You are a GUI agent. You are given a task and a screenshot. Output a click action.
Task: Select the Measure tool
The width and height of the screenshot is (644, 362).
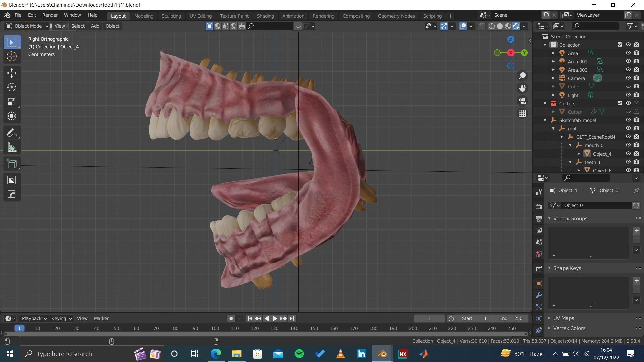(12, 147)
